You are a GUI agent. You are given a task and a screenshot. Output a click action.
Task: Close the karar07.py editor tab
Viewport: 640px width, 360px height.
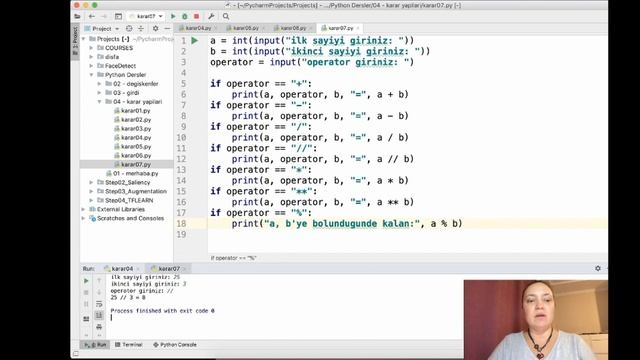[358, 28]
